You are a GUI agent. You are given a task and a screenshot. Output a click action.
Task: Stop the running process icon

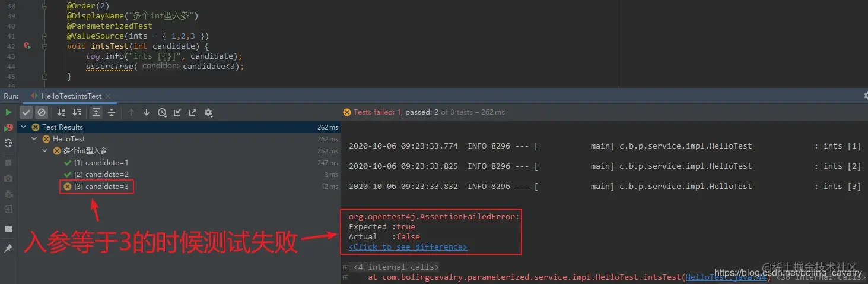point(8,162)
